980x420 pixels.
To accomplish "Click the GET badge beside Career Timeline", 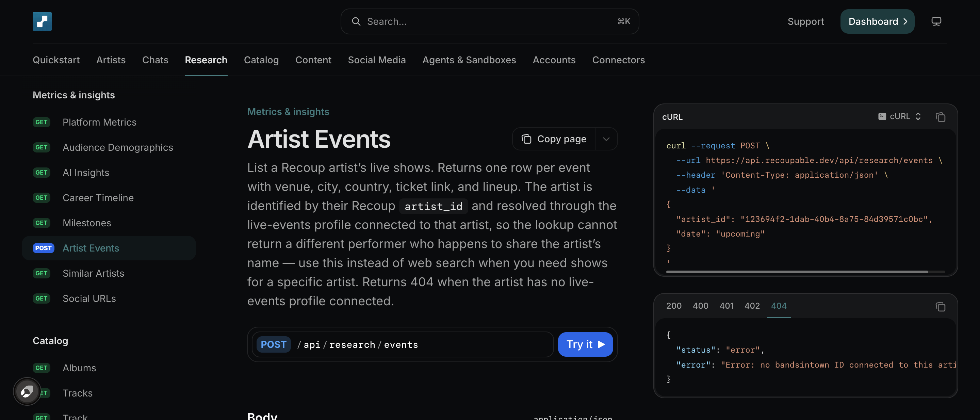I will coord(42,197).
